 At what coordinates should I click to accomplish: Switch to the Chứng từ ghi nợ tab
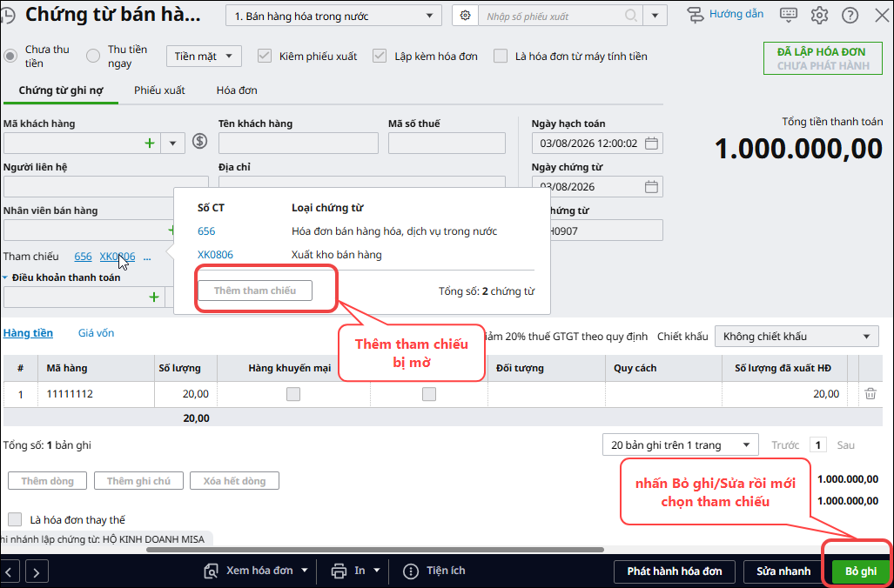pos(61,90)
